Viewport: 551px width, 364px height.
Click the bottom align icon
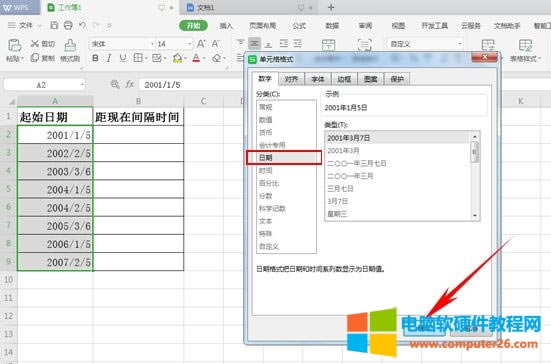268,44
